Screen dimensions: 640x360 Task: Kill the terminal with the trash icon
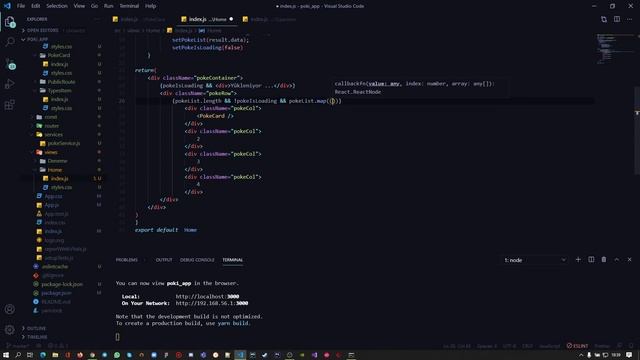pyautogui.click(x=604, y=260)
